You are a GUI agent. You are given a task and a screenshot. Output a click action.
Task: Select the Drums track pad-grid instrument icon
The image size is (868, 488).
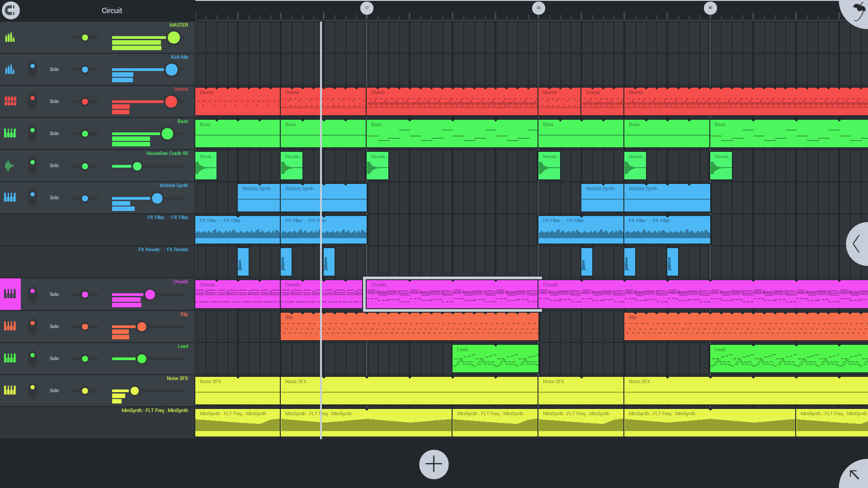10,101
